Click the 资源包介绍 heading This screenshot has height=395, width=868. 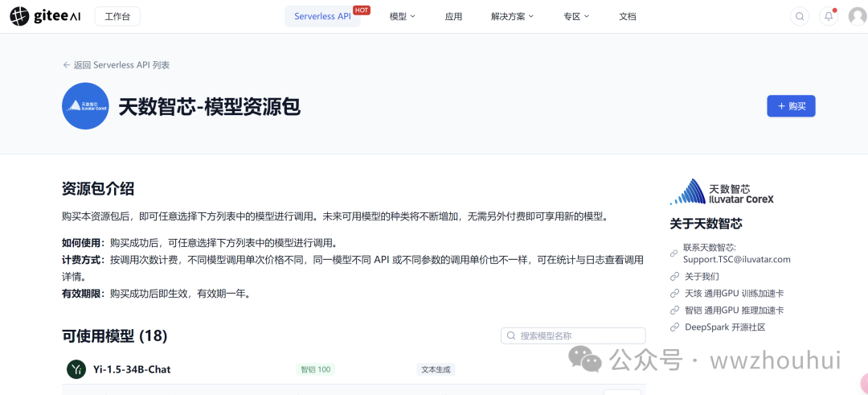point(98,189)
